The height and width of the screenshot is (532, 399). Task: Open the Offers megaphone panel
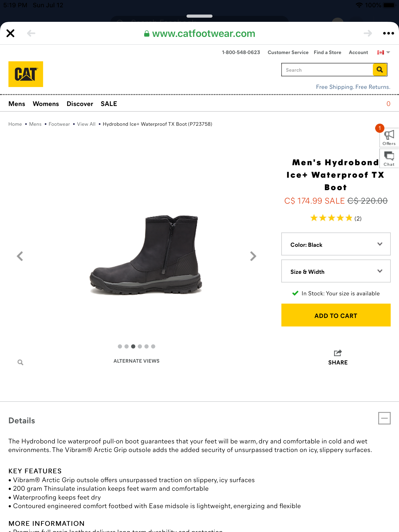[x=389, y=137]
